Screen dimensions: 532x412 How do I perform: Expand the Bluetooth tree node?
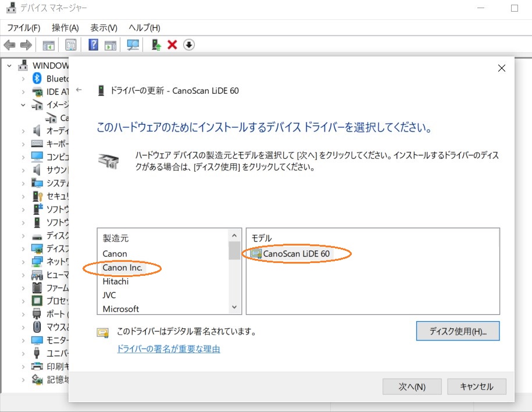[x=23, y=79]
